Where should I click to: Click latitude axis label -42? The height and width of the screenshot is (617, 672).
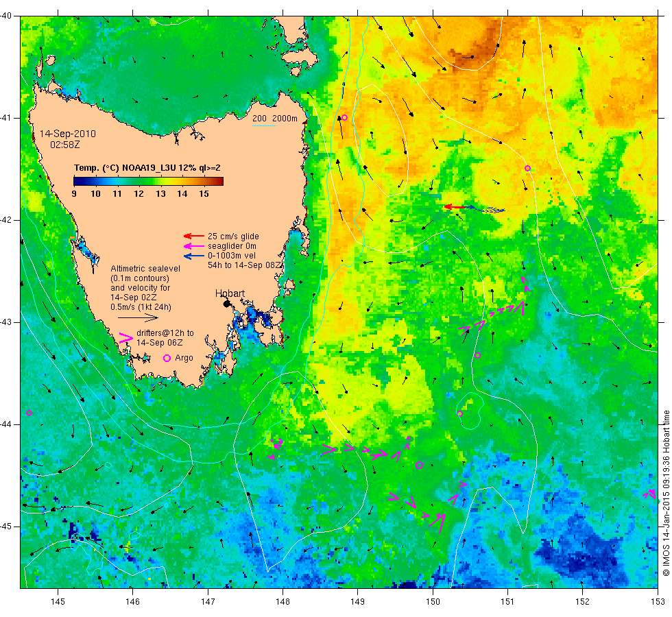[x=6, y=220]
